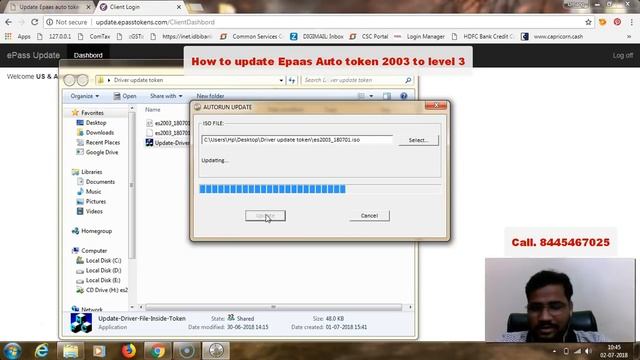
Task: Click the Dashbord tab on ePass page
Action: [x=88, y=55]
